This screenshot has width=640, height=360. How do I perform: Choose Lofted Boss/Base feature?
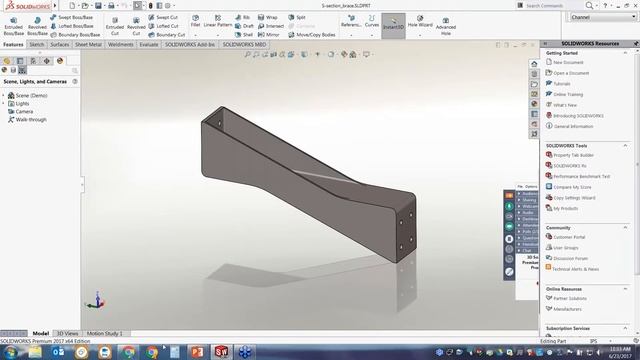(x=71, y=26)
